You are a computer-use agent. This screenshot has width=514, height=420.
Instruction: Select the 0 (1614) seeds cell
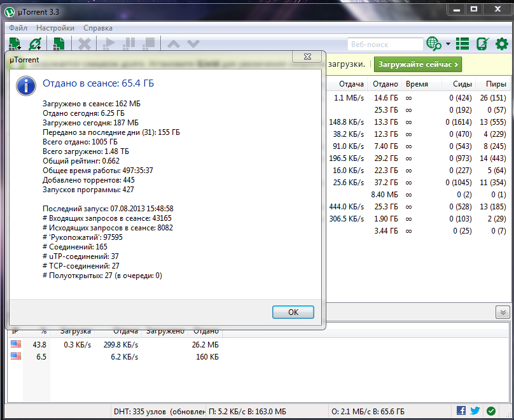pyautogui.click(x=459, y=122)
